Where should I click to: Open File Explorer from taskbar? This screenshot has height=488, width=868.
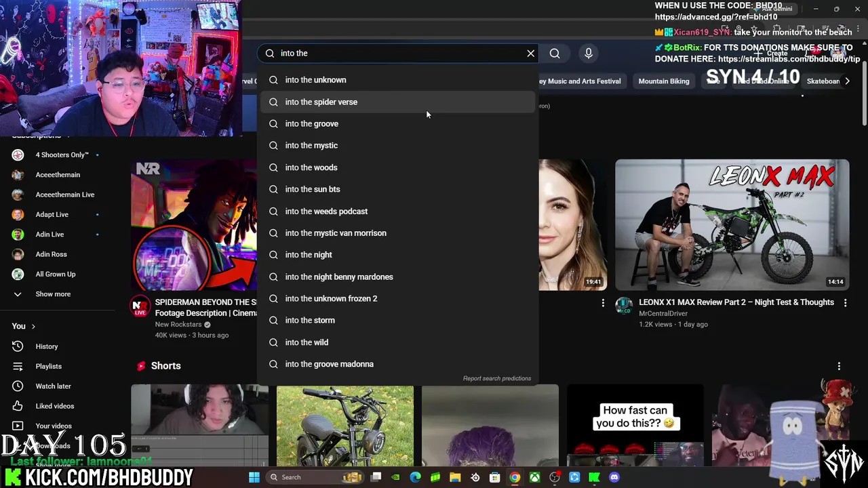point(455,477)
